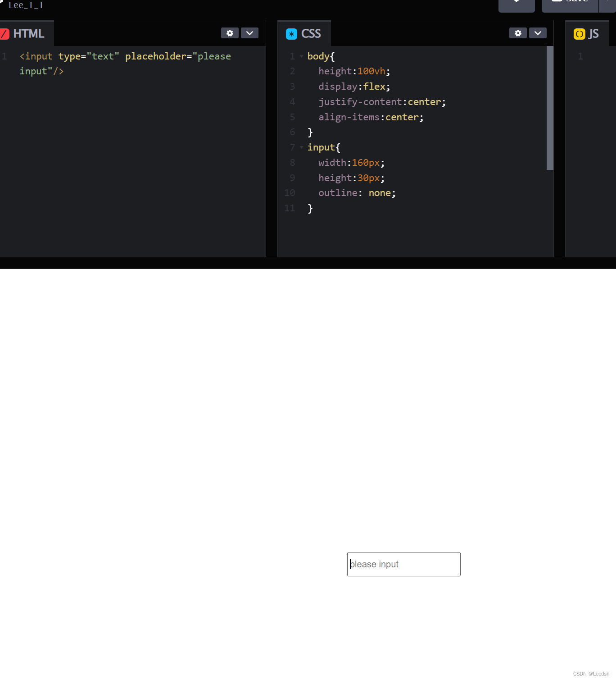Select the HTML editor tab
616x680 pixels.
click(26, 33)
